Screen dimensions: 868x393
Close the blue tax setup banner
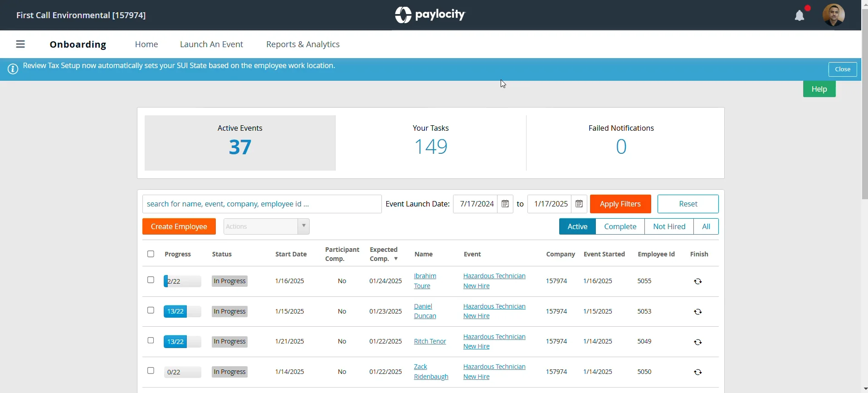pyautogui.click(x=843, y=69)
